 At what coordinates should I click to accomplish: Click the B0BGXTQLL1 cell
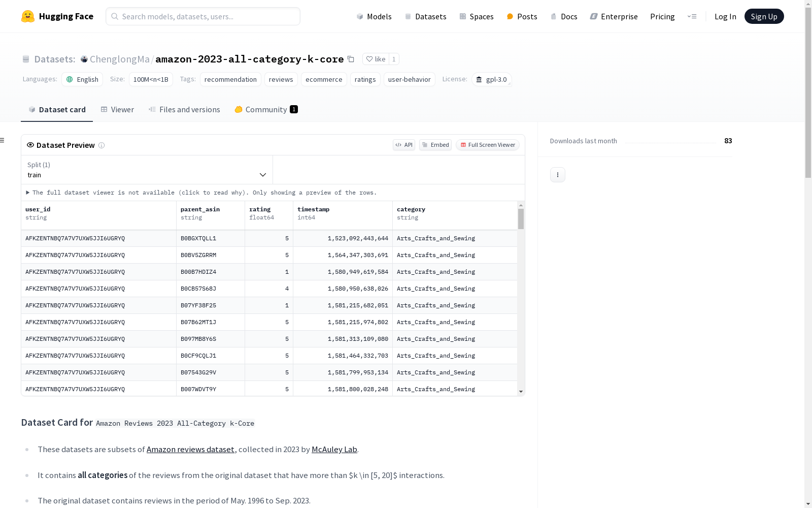pos(211,238)
